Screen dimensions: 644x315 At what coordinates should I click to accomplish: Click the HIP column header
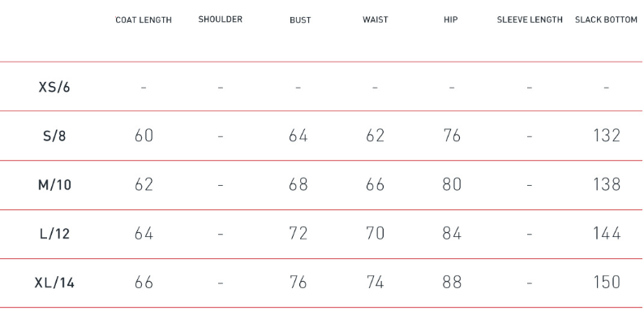[450, 19]
